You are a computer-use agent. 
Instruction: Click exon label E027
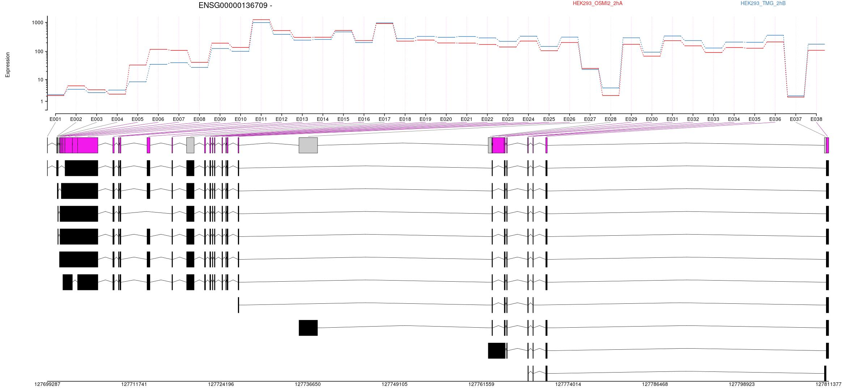590,119
